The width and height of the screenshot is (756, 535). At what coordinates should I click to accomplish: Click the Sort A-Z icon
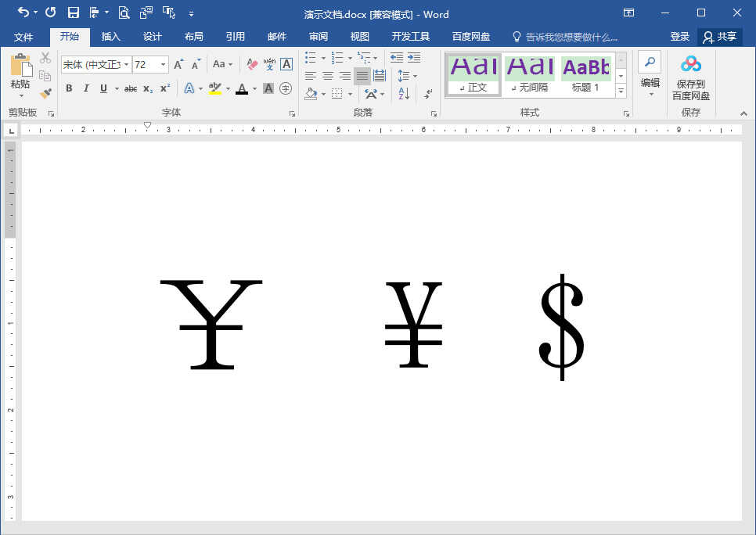[x=404, y=94]
